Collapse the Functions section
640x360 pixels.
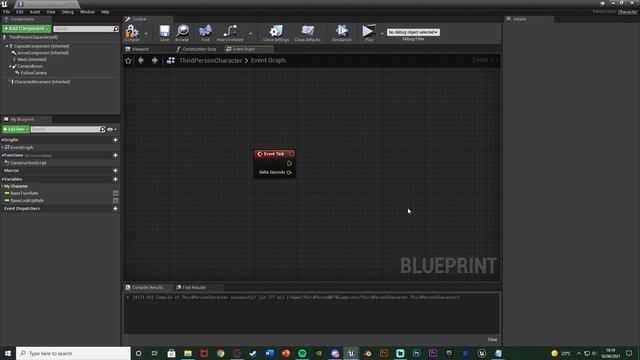coord(3,156)
